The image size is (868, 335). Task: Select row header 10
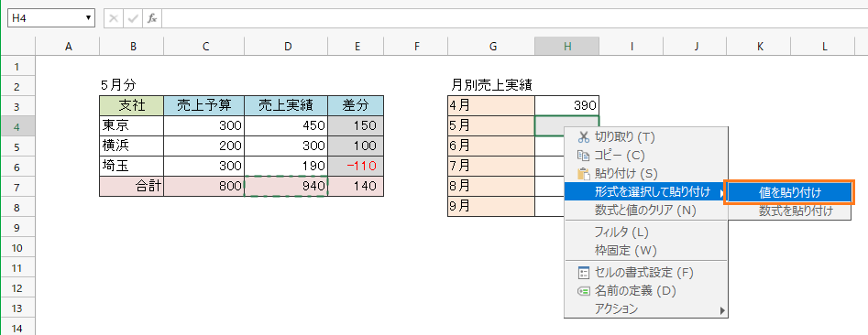tap(16, 248)
